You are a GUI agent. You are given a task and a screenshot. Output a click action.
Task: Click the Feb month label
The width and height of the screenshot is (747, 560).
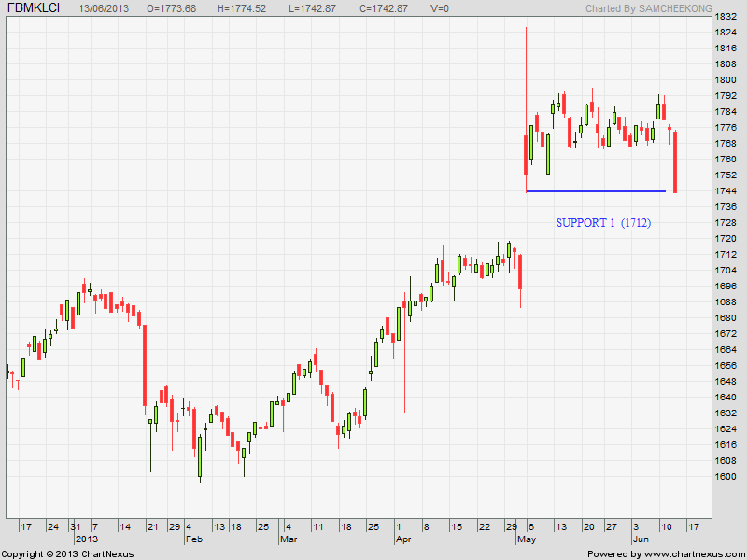click(194, 539)
